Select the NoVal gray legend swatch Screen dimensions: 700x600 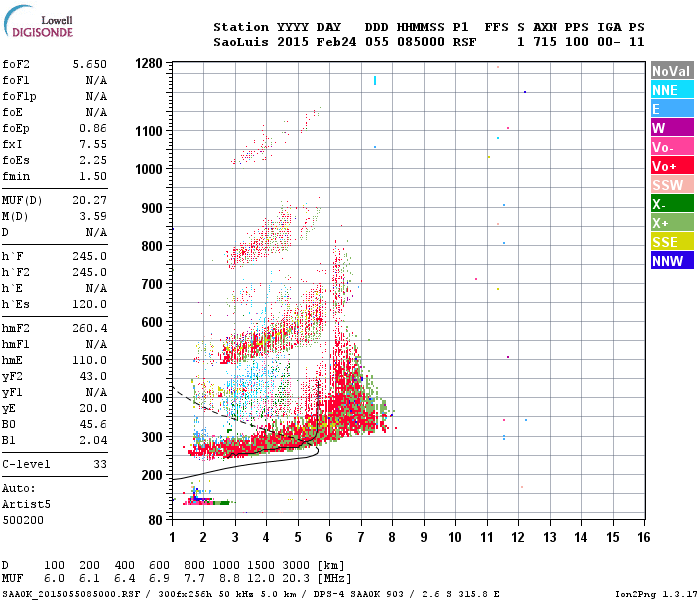click(x=672, y=71)
